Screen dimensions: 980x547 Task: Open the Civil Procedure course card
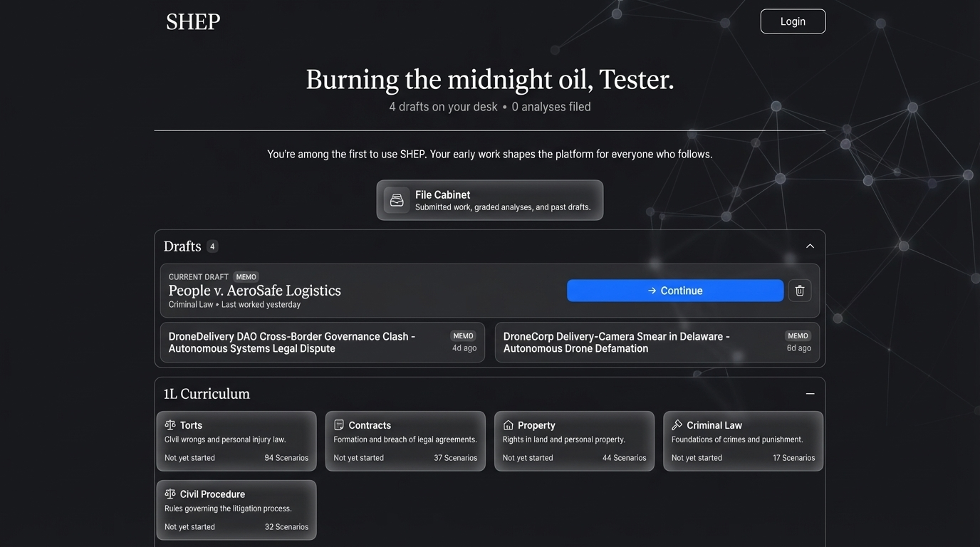pyautogui.click(x=236, y=511)
